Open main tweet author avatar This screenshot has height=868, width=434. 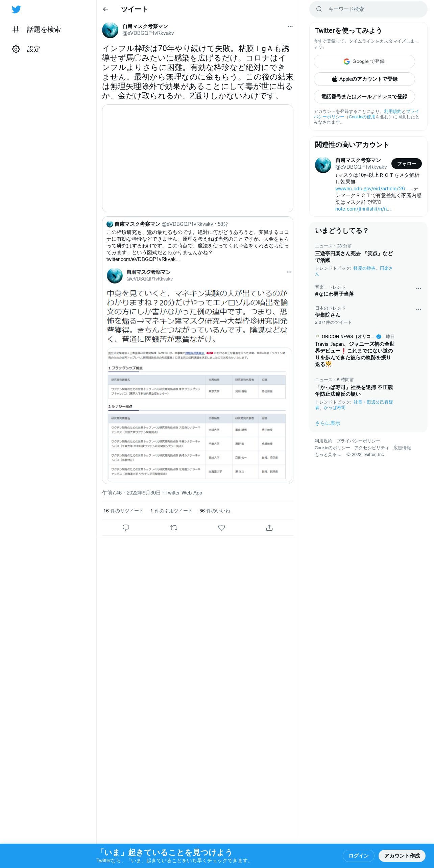tap(110, 30)
